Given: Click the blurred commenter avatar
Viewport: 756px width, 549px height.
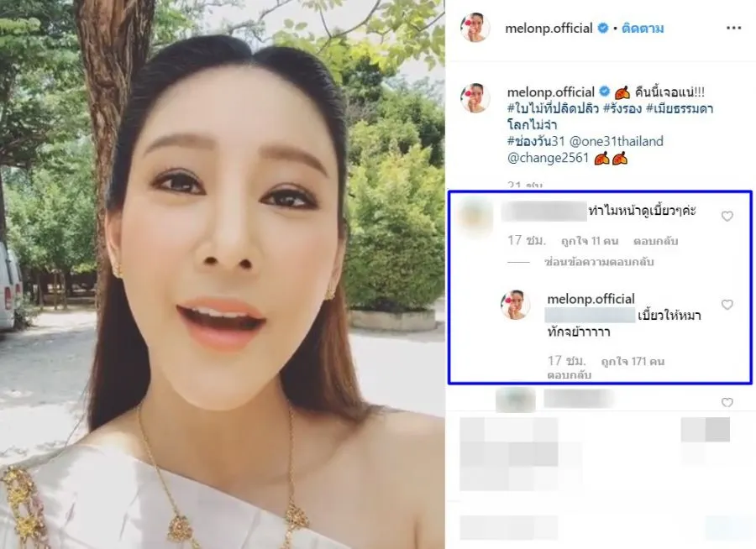Looking at the screenshot, I should point(475,217).
